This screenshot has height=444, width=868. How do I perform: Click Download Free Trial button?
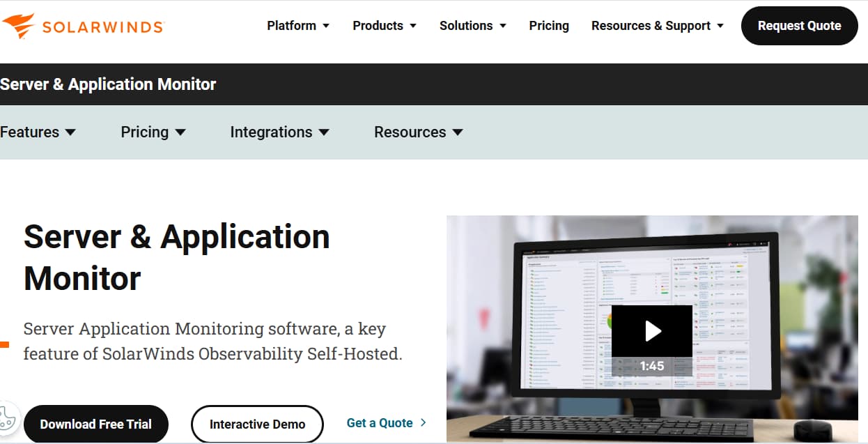[96, 424]
